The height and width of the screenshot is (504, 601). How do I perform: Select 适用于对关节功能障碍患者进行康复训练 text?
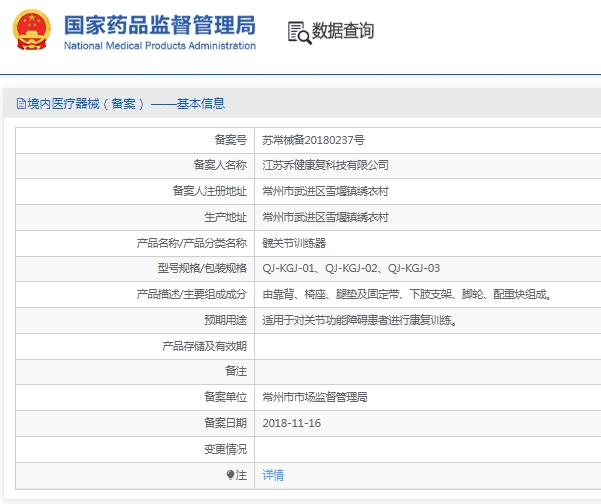click(x=359, y=320)
